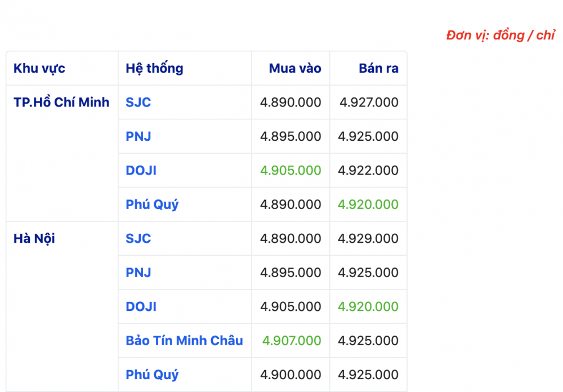The height and width of the screenshot is (392, 563).
Task: Select green DOJI TP.Hồ Chí Minh buy price 4.905.000
Action: click(x=291, y=170)
